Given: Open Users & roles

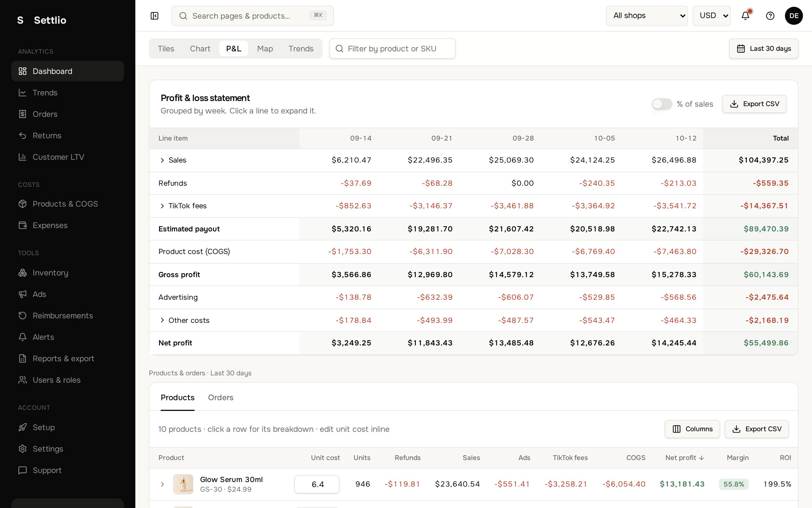Looking at the screenshot, I should (67, 380).
